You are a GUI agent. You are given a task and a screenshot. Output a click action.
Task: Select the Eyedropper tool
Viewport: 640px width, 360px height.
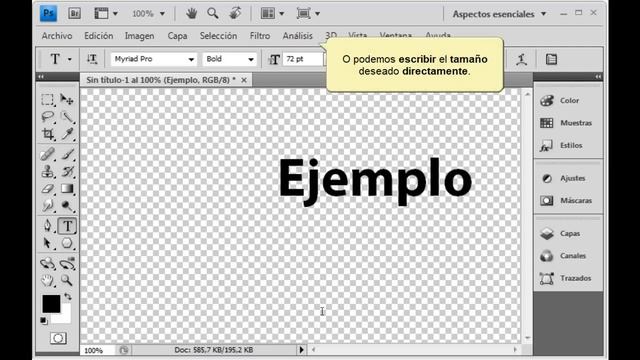click(x=67, y=134)
